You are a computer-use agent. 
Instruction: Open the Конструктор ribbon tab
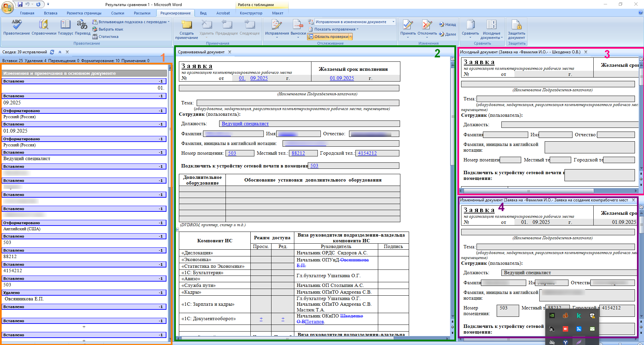point(251,13)
